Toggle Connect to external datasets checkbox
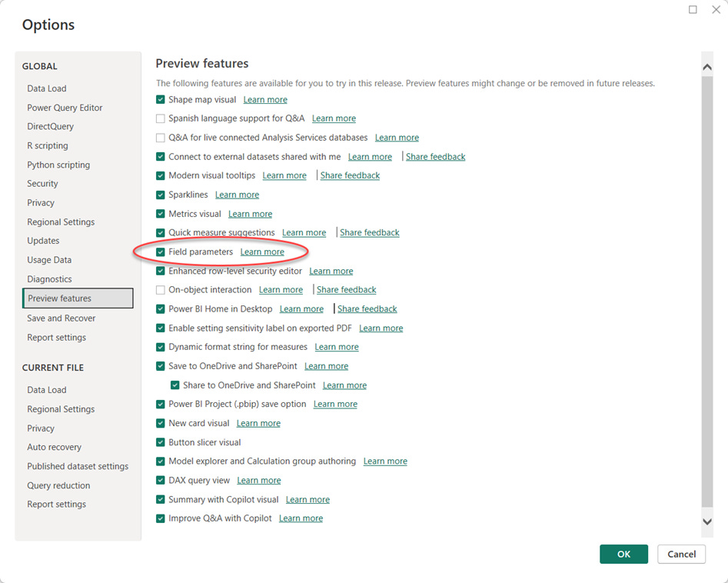This screenshot has height=583, width=728. pos(160,157)
